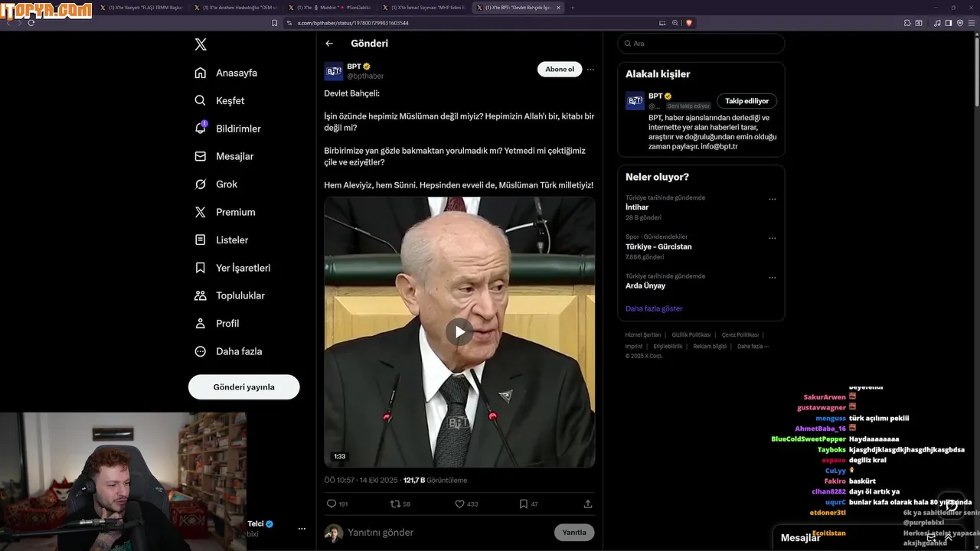Bookmark the post with 47 bookmarks
This screenshot has height=551, width=980.
[524, 504]
